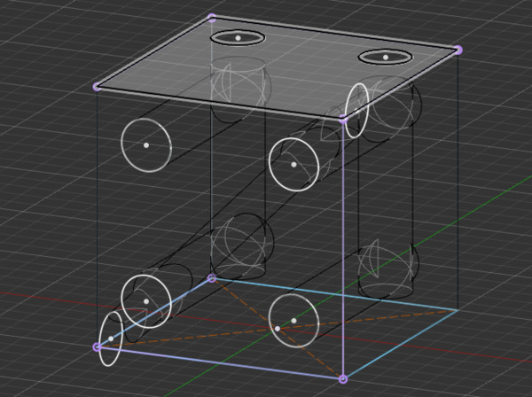This screenshot has width=532, height=397.
Task: Select the purple vertex at top-right corner
Action: (458, 50)
